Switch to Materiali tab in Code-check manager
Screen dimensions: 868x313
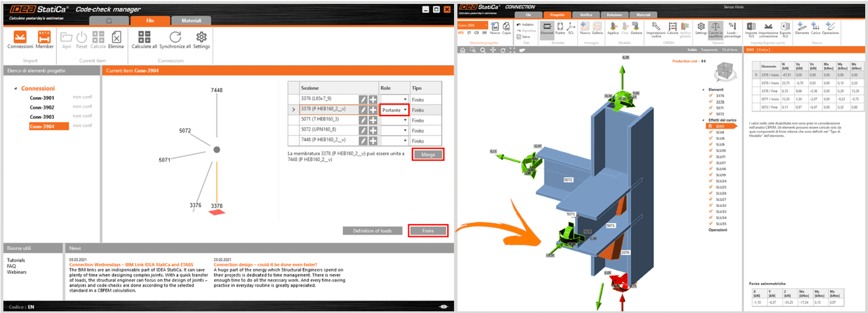[x=191, y=20]
